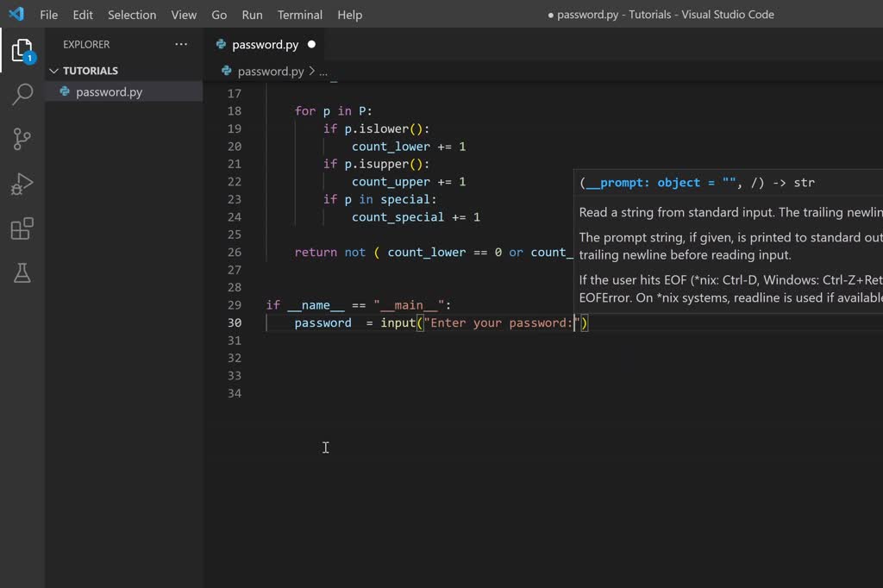Open the Search view icon
The height and width of the screenshot is (588, 883).
coord(22,94)
